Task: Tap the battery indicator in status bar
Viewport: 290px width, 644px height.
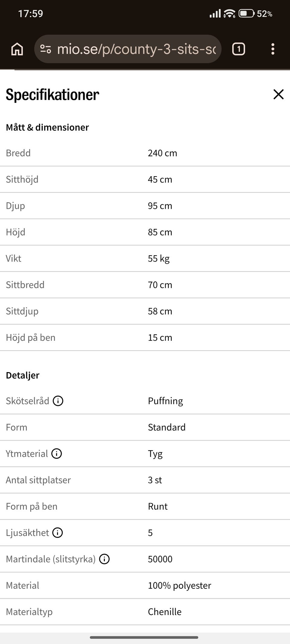Action: click(x=246, y=14)
